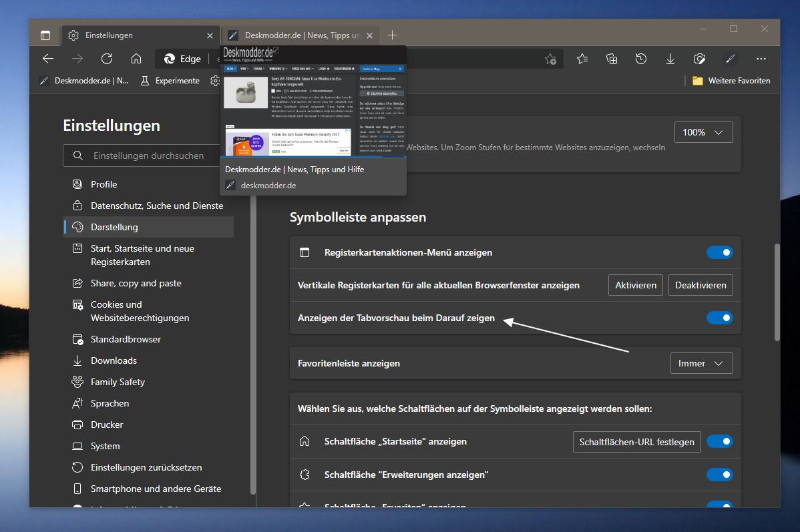
Task: Start Web capture with the camera icon
Action: (x=699, y=59)
